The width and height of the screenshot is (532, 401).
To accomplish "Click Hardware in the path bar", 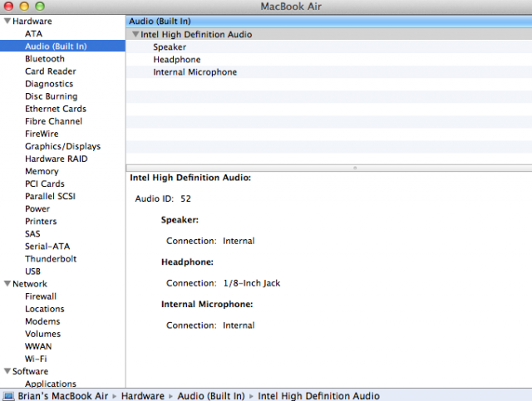I will pyautogui.click(x=142, y=396).
